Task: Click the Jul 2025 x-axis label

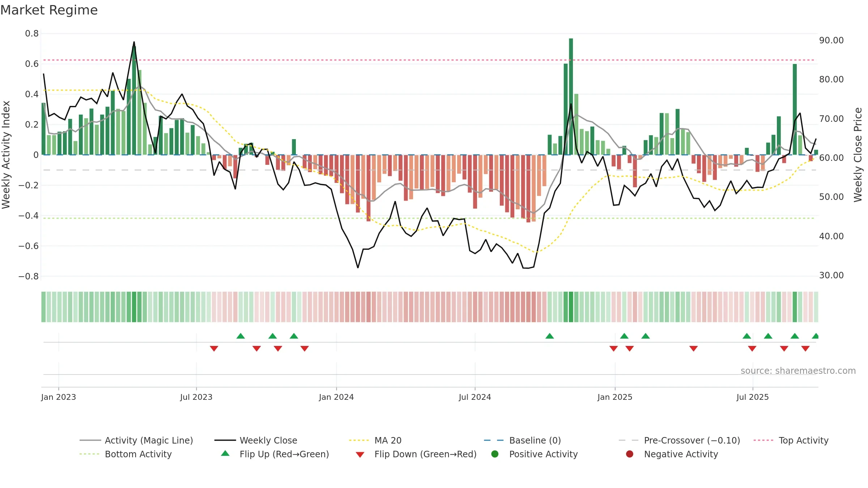Action: coord(753,397)
